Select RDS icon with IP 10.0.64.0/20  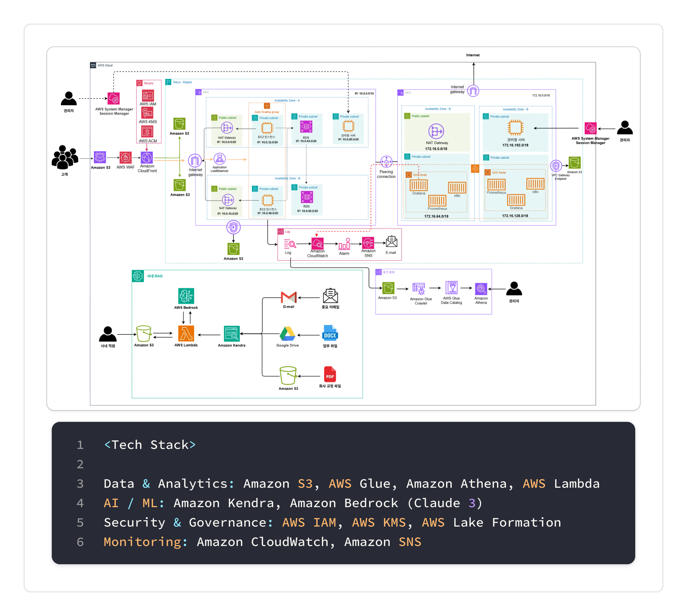click(x=306, y=127)
